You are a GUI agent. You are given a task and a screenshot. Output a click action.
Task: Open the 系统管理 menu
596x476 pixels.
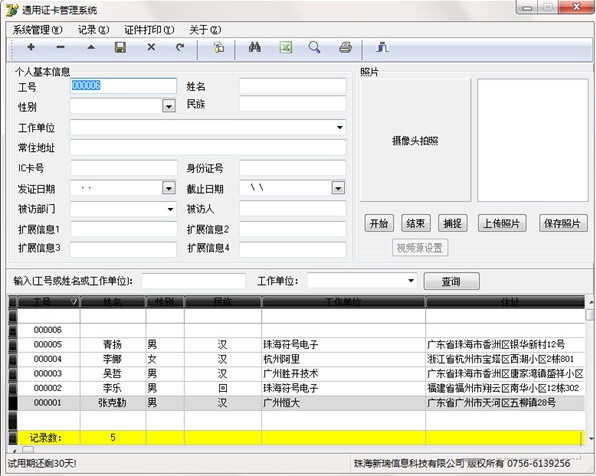point(37,30)
